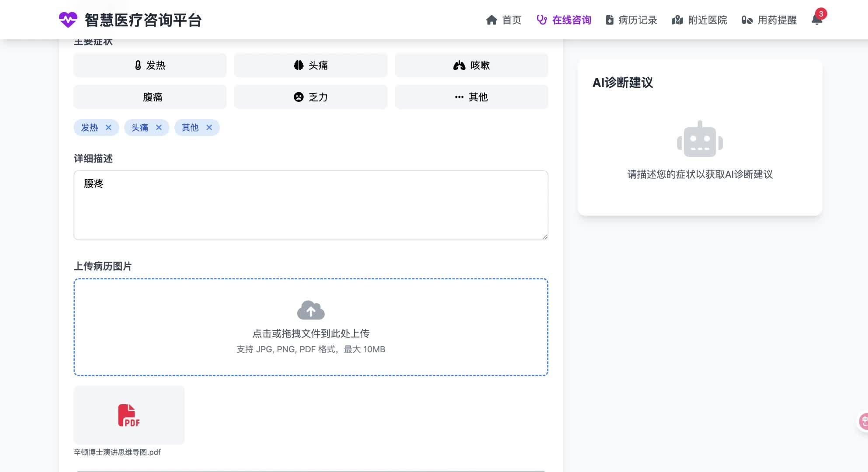
Task: Click the stethoscope icon beside 在线咨询
Action: (542, 20)
